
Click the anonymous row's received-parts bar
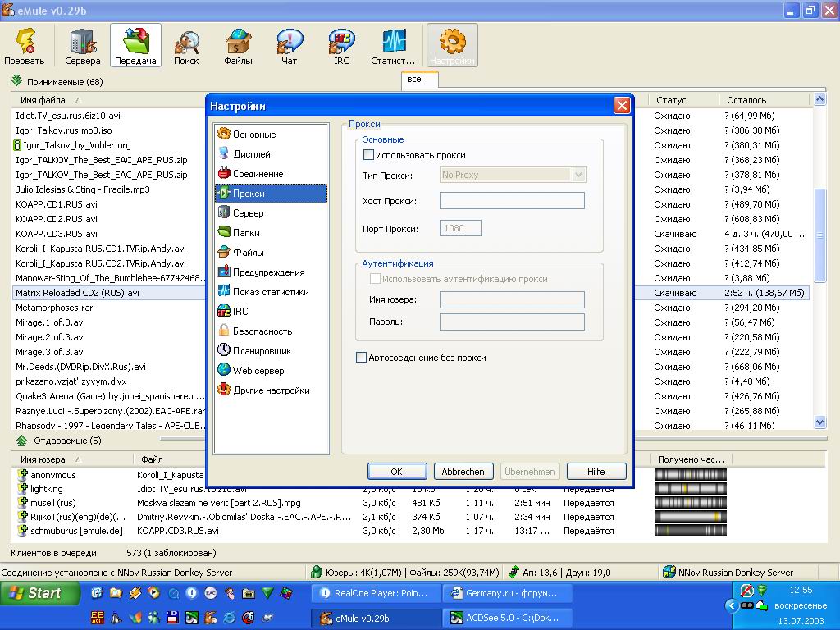(x=691, y=475)
